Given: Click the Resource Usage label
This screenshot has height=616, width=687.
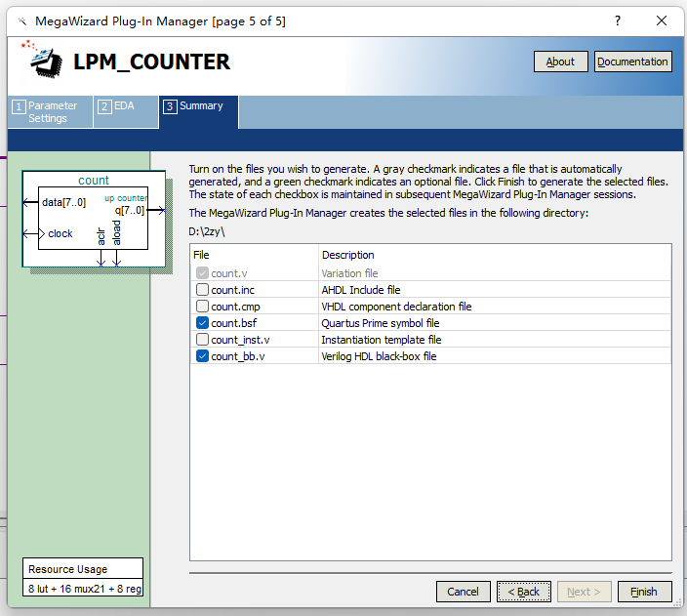Looking at the screenshot, I should click(x=68, y=569).
